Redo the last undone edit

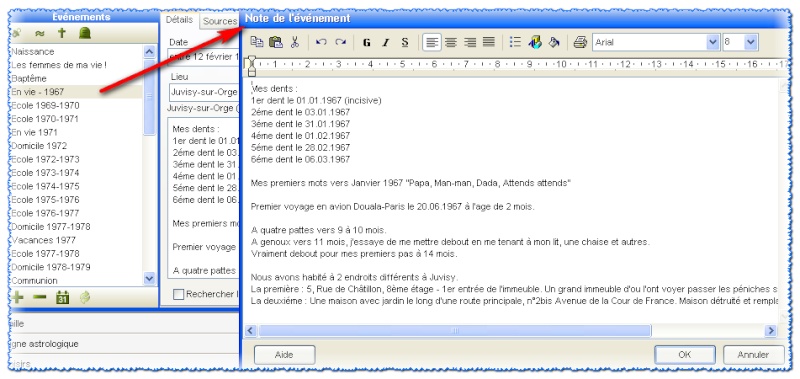[x=340, y=42]
